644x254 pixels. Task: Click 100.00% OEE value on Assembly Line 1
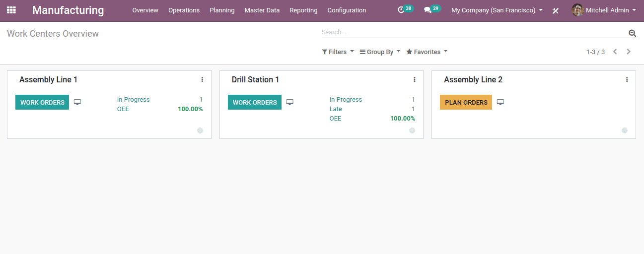click(x=190, y=109)
